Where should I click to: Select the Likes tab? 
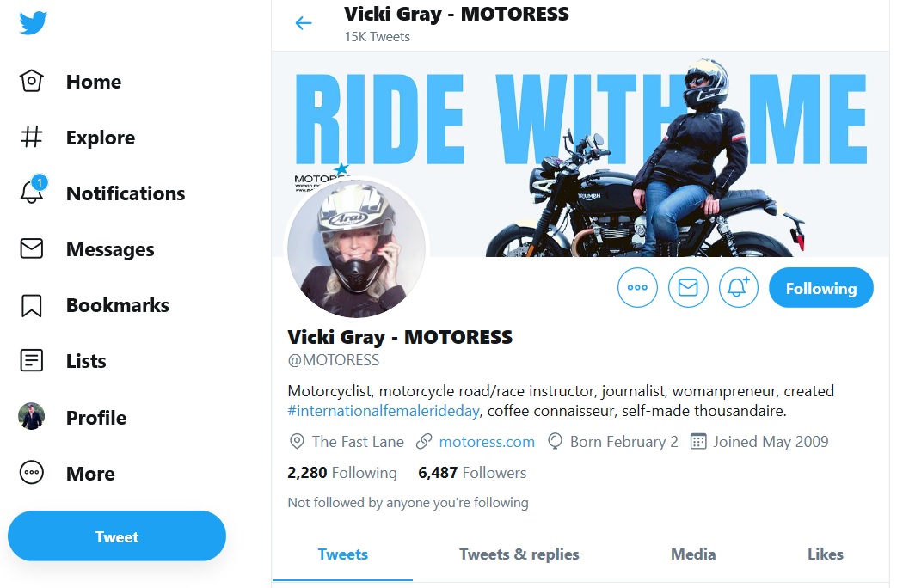pyautogui.click(x=825, y=554)
